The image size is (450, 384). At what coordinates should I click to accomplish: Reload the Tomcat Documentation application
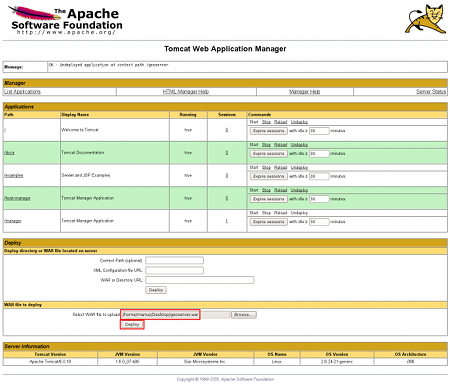(280, 145)
